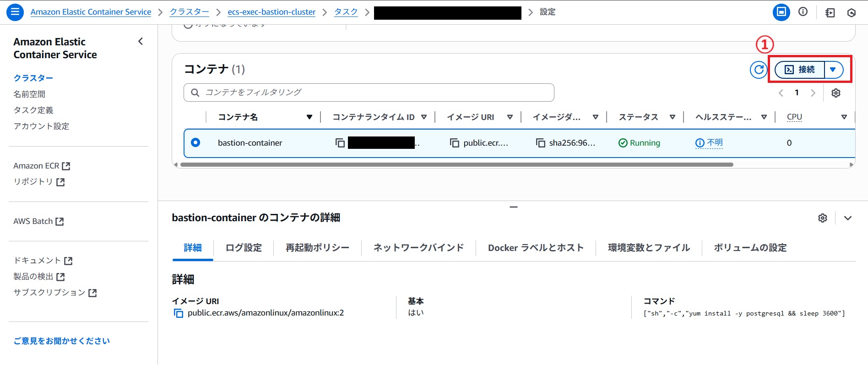
Task: Open Amazon Elastic Container Service breadcrumb
Action: 91,12
